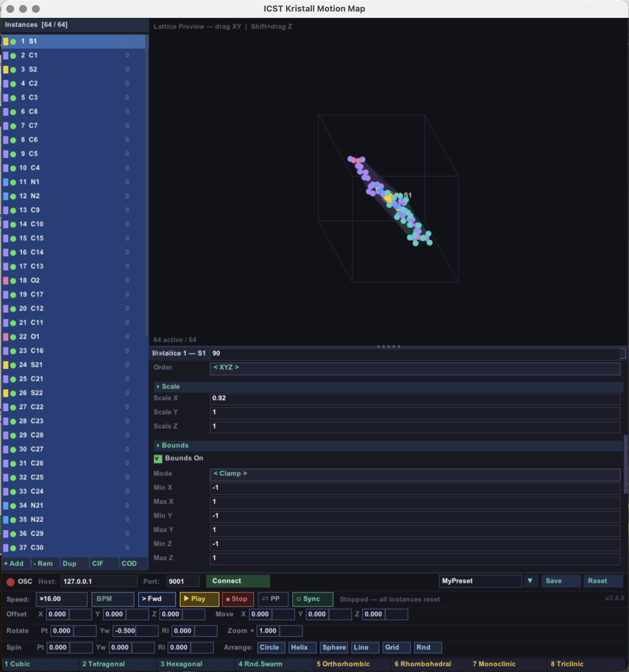Toggle green active dot for instance 37 C30
Screen dimensions: 629x672
pos(13,548)
